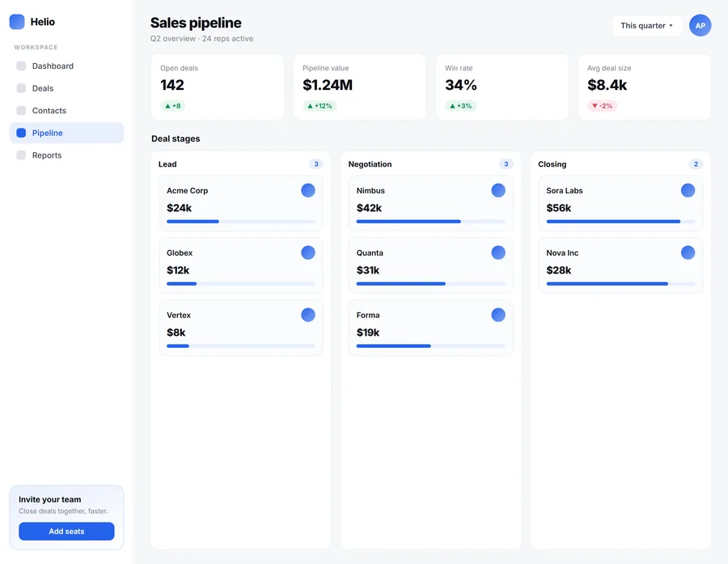
Task: Click the Invite your team heading
Action: pos(49,499)
